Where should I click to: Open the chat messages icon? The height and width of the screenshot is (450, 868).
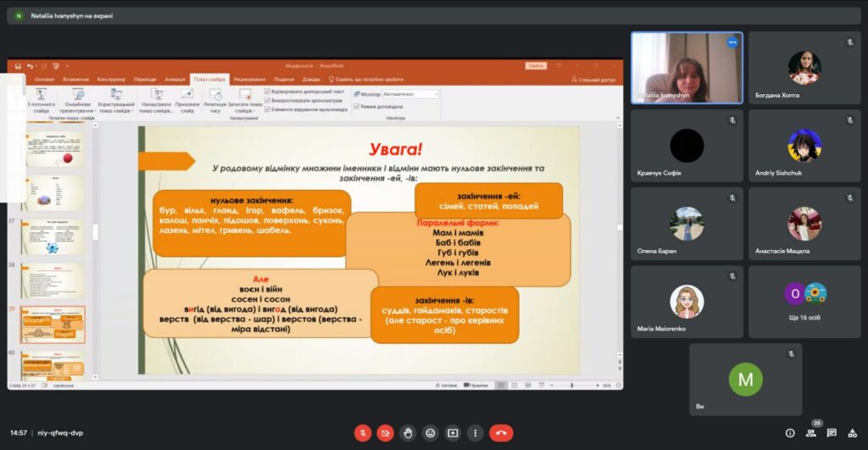tap(832, 433)
